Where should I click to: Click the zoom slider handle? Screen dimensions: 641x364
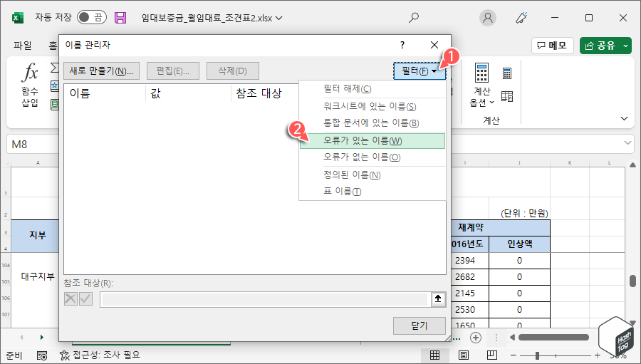(x=537, y=355)
